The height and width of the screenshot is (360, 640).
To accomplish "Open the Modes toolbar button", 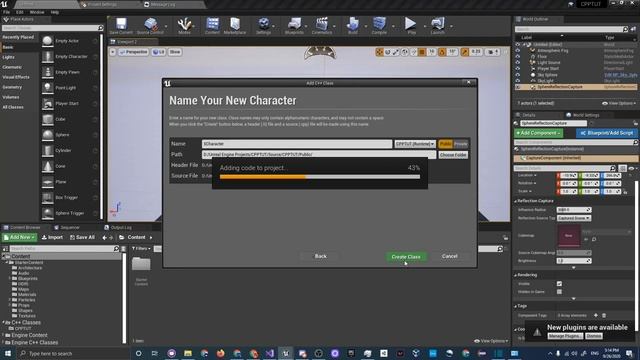I will point(184,26).
